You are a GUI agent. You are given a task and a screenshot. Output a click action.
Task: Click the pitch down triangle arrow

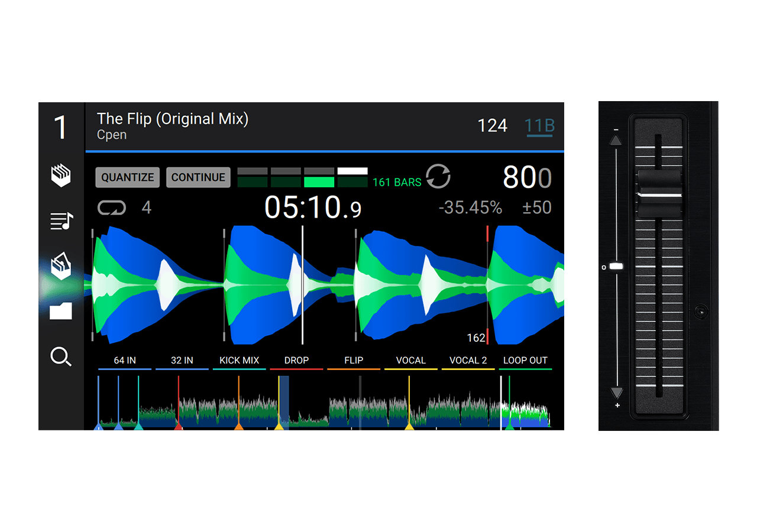616,393
